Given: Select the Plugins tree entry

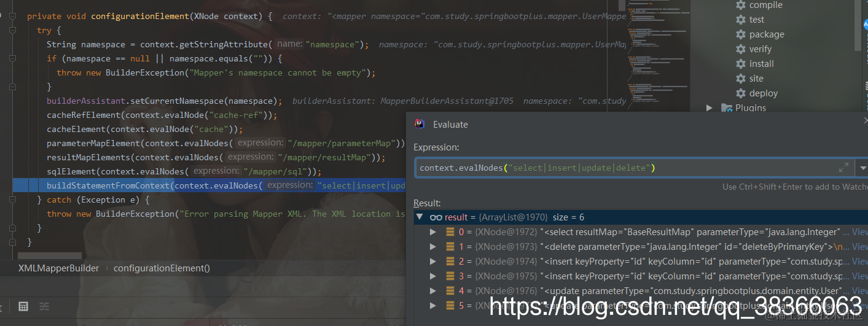Looking at the screenshot, I should (751, 108).
